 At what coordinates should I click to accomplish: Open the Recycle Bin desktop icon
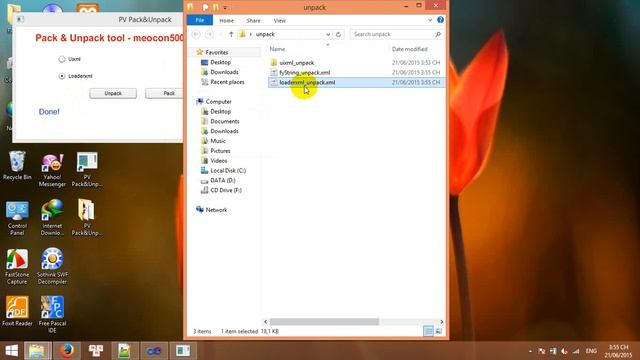17,166
